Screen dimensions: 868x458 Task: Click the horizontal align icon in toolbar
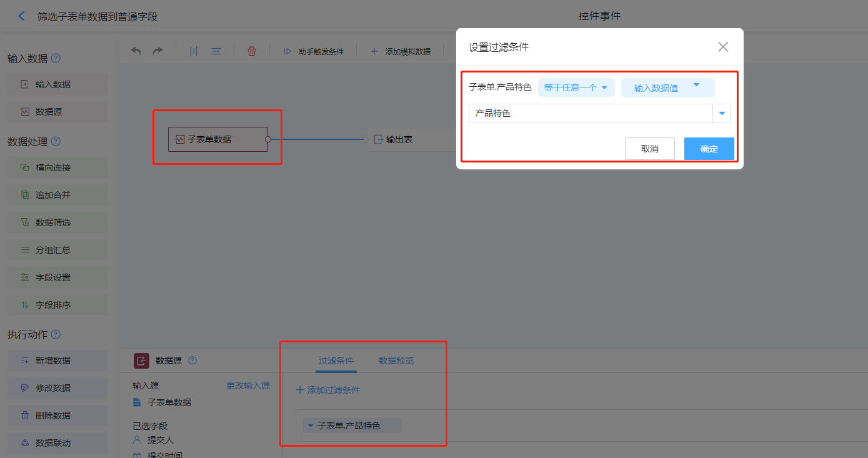pos(216,51)
